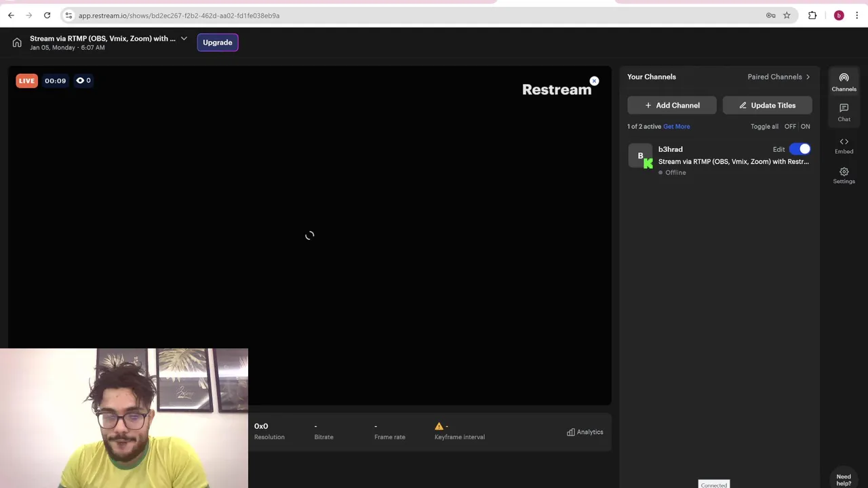Click the keyframe interval warning icon

(439, 426)
